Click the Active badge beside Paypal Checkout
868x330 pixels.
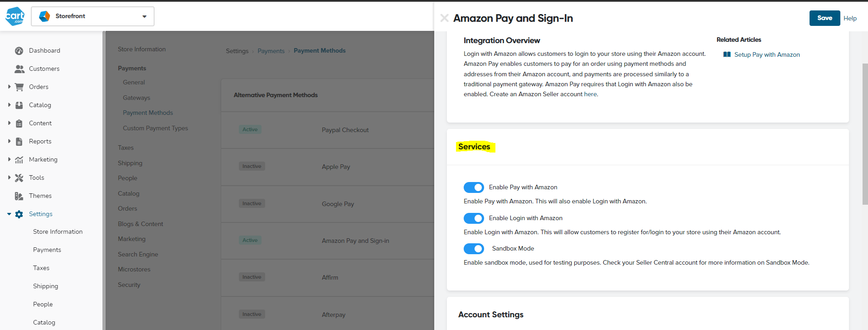coord(250,129)
